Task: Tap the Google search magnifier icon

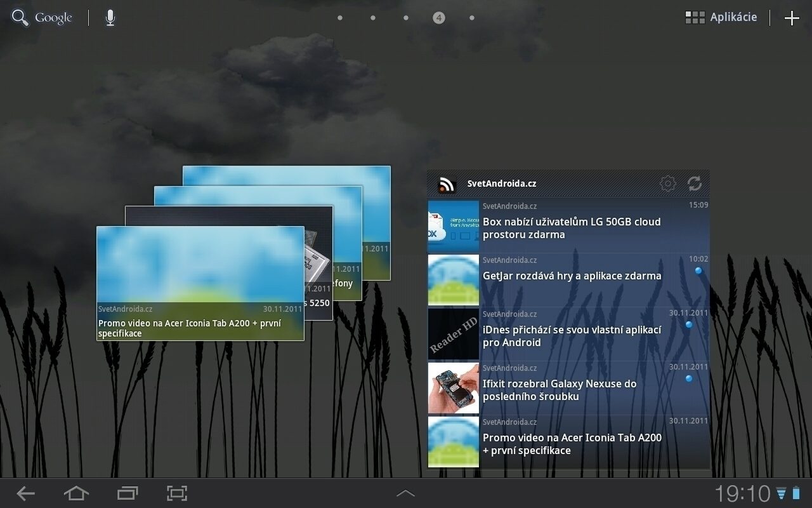Action: coord(20,18)
